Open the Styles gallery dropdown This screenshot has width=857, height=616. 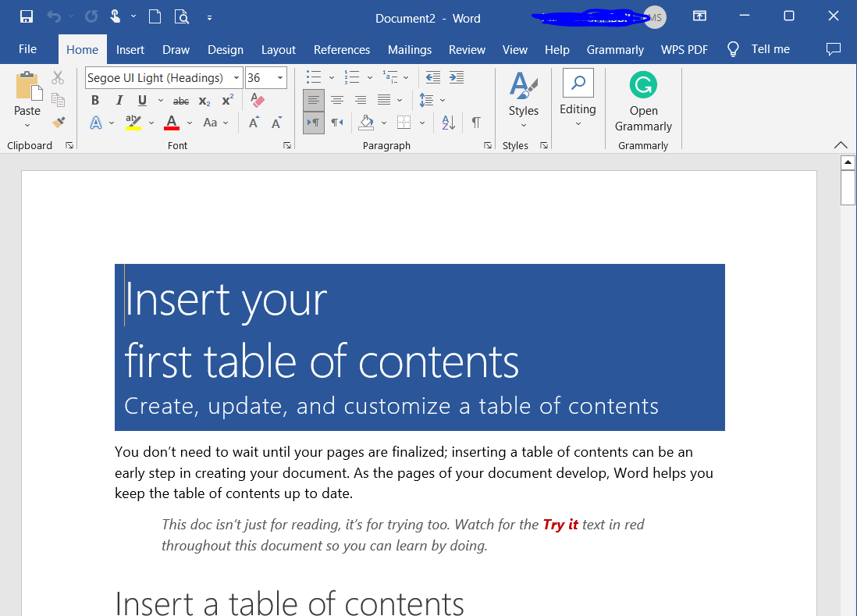click(x=523, y=101)
